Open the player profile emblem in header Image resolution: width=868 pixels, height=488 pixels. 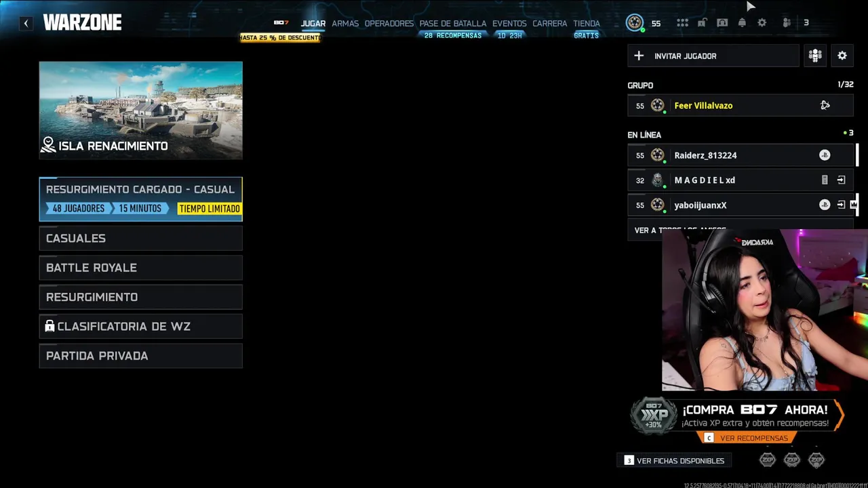click(x=635, y=23)
